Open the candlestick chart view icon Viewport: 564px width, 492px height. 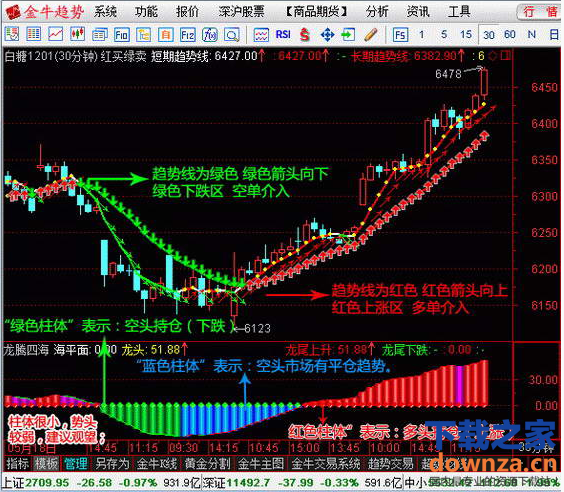(x=77, y=35)
